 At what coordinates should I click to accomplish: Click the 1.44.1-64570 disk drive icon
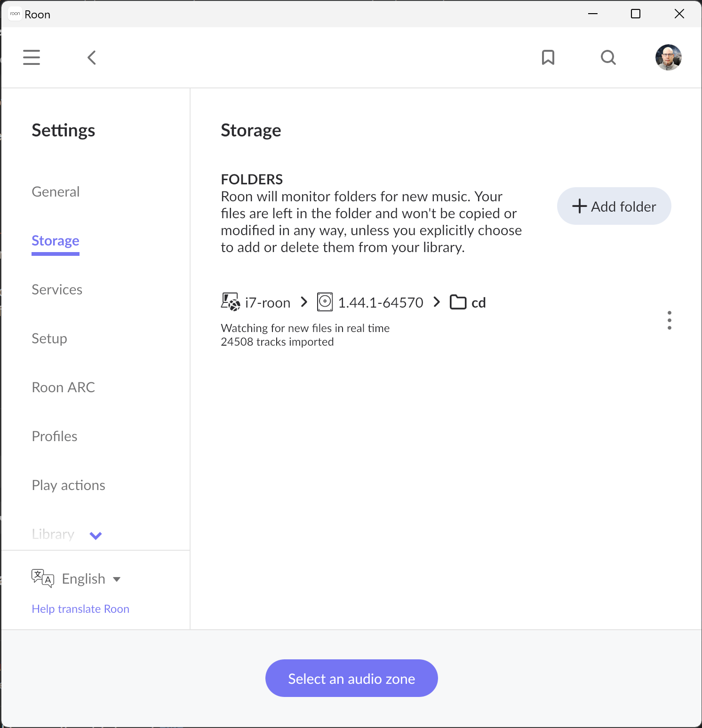coord(325,302)
